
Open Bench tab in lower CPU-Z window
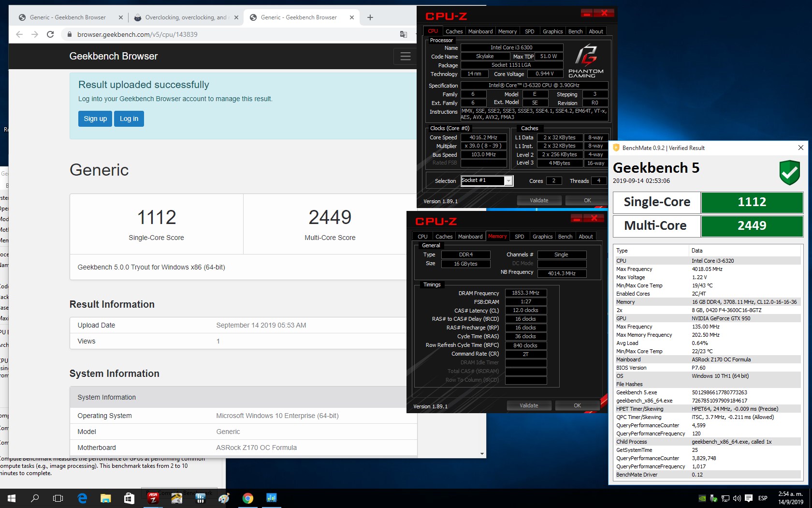point(565,237)
